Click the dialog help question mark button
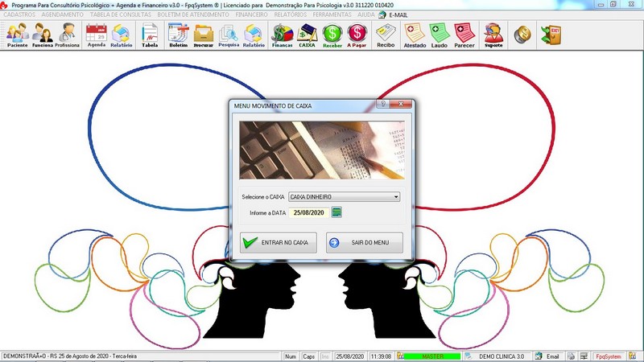Image resolution: width=644 pixels, height=362 pixels. tap(383, 104)
